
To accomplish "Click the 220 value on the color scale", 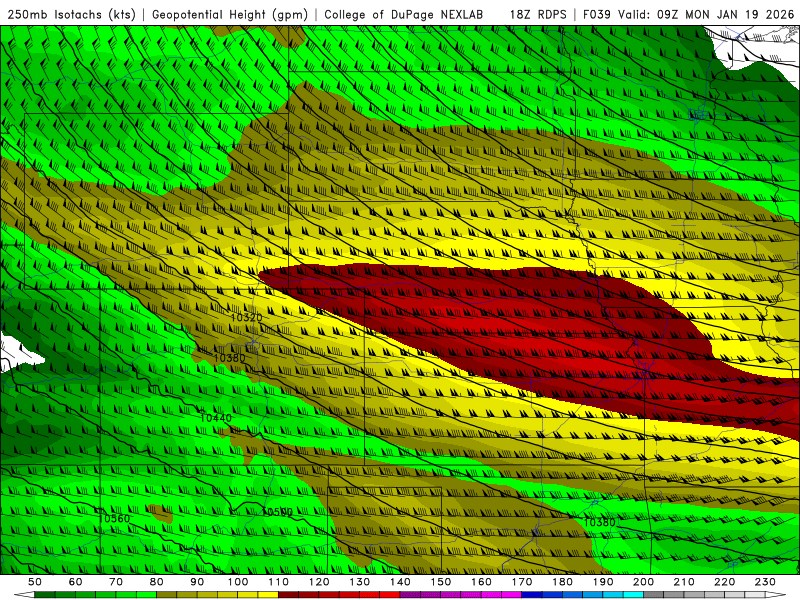I will (725, 582).
